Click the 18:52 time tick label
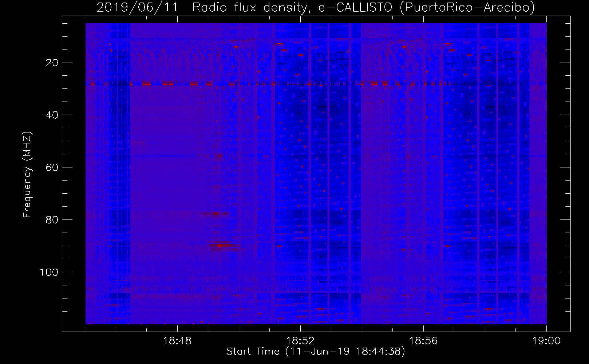Viewport: 589px width, 364px height. pos(300,341)
